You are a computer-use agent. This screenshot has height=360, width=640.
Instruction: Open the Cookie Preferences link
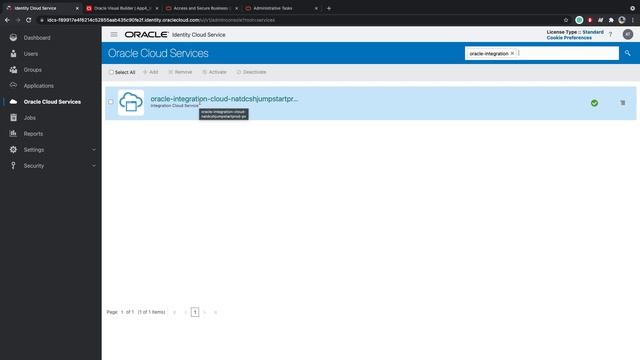(x=569, y=38)
